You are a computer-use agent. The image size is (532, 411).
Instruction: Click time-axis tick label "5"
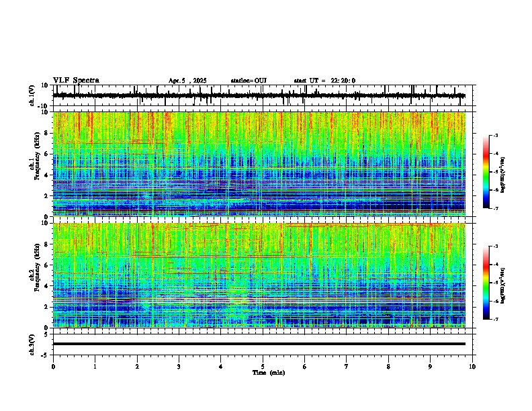[x=263, y=367]
